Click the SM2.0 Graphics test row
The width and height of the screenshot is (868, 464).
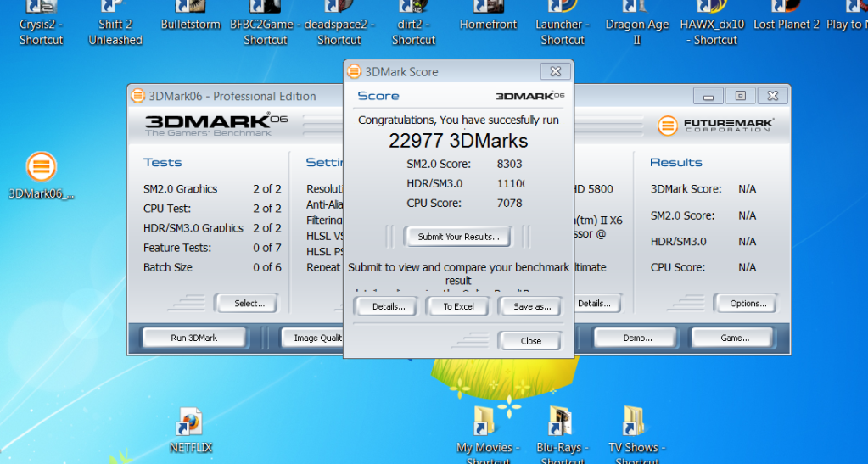[212, 189]
